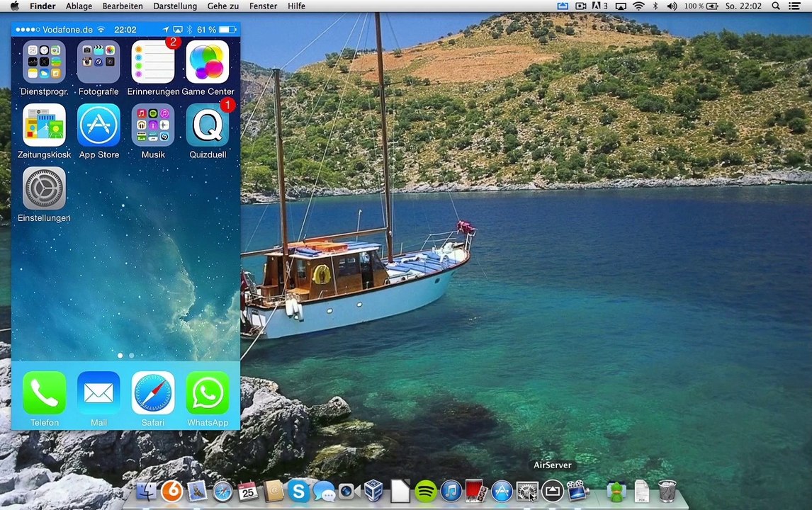Open the blue AirServer menu bar icon
The image size is (812, 510).
click(x=563, y=6)
